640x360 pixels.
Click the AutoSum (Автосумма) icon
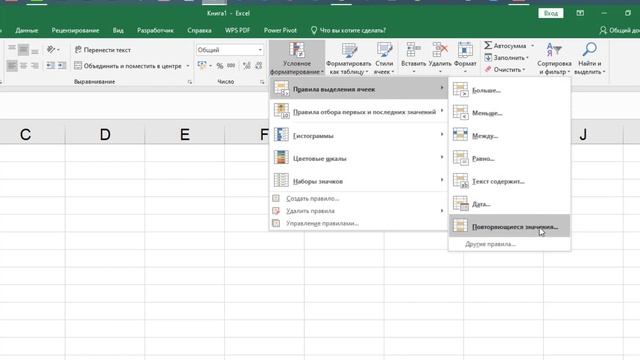tap(488, 45)
